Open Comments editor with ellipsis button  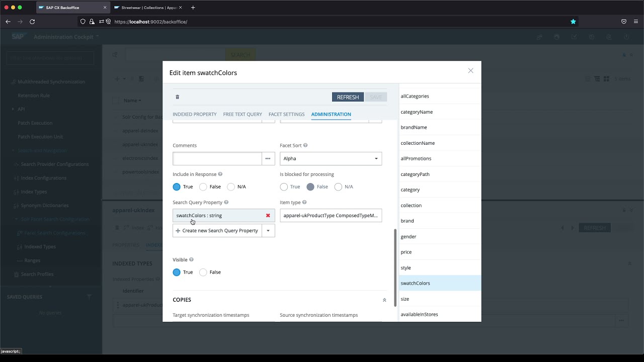point(268,158)
